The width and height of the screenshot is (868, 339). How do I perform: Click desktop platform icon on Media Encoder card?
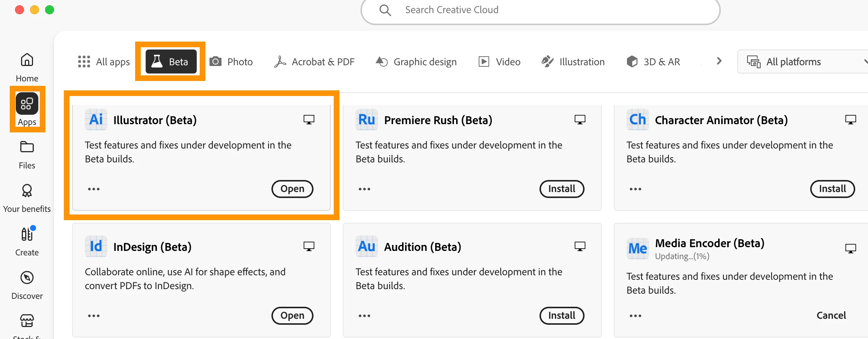point(851,249)
